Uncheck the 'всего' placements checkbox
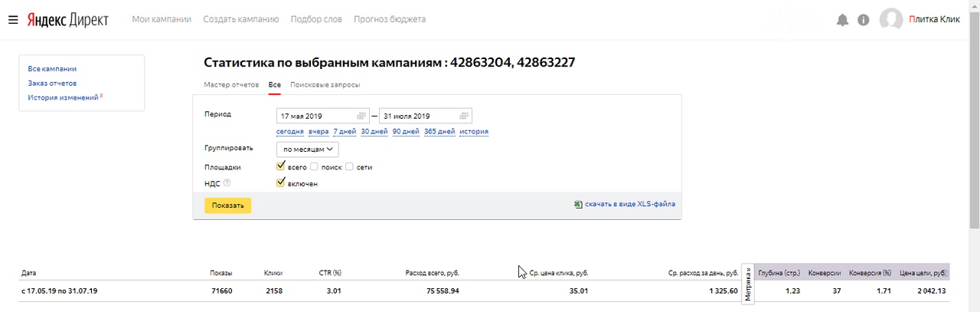The image size is (980, 312). [x=281, y=166]
